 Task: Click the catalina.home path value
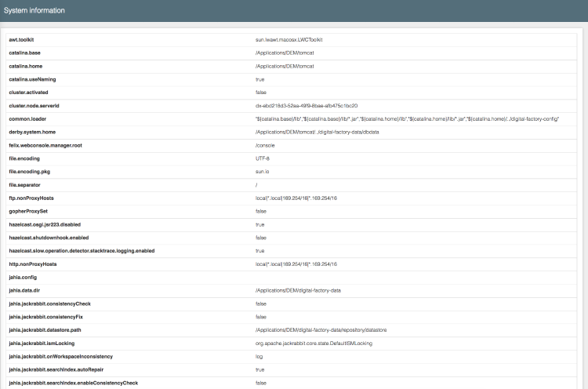(285, 66)
